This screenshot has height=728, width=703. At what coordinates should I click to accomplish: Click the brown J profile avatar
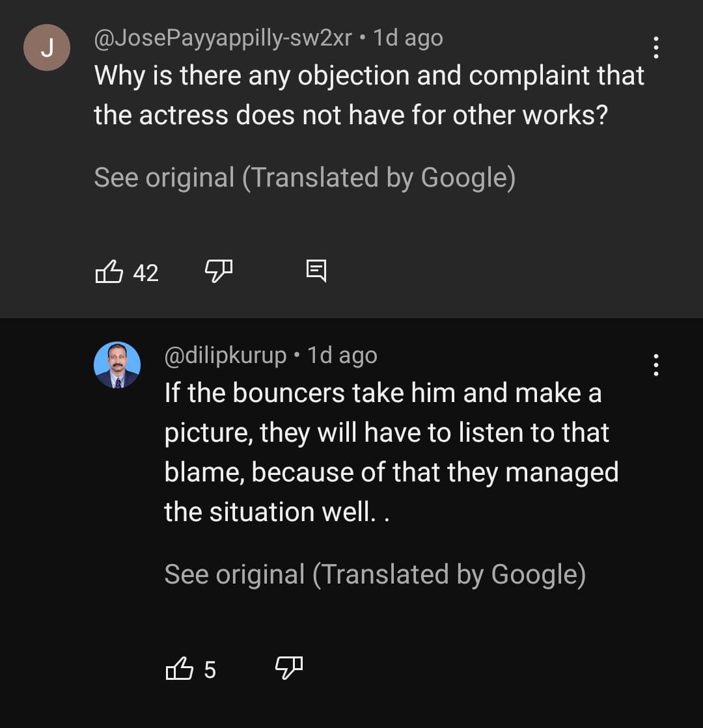click(x=46, y=47)
